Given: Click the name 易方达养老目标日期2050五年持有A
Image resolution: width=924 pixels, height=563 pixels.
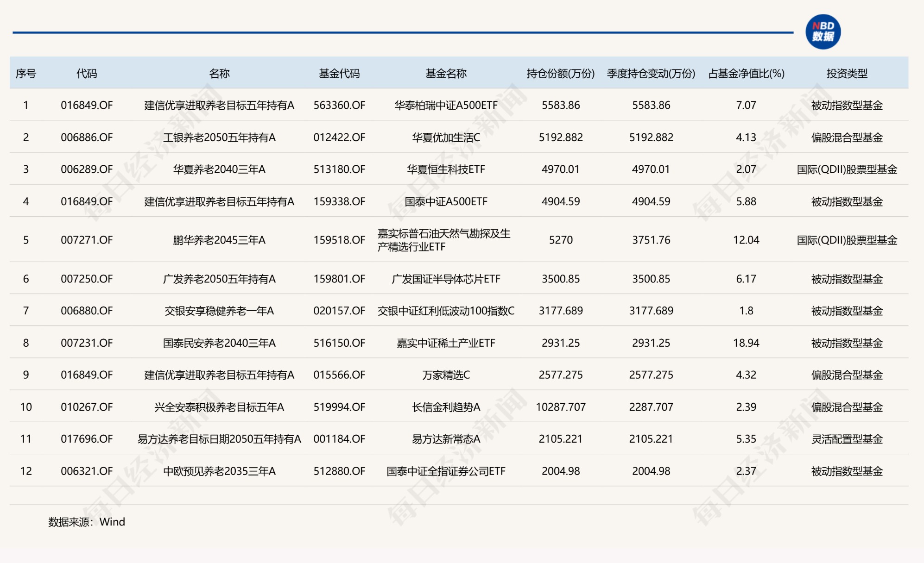Looking at the screenshot, I should (x=219, y=439).
